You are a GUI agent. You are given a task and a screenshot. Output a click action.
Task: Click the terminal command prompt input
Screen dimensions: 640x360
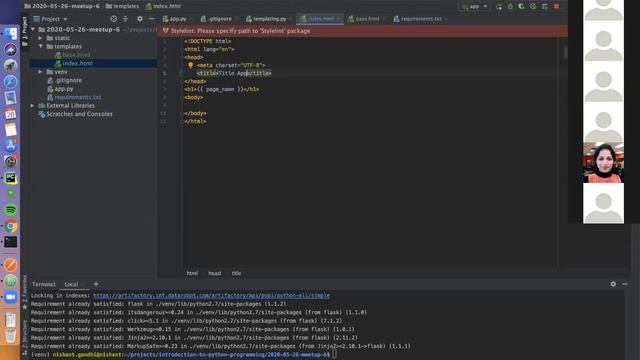point(335,355)
